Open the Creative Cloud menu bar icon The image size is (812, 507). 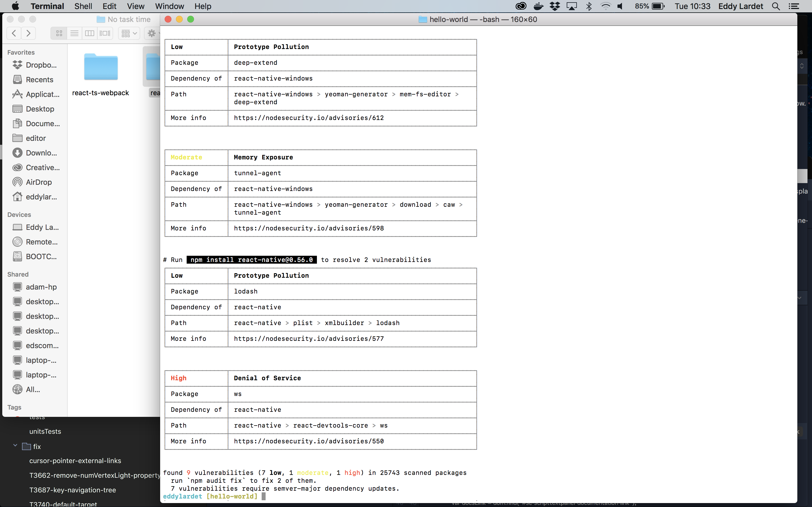point(521,6)
